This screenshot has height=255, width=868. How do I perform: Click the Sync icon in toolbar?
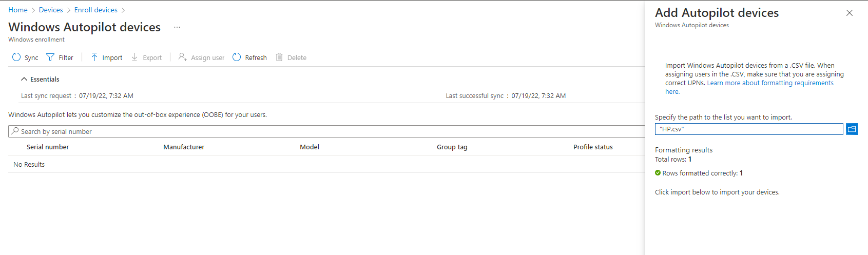pyautogui.click(x=16, y=57)
